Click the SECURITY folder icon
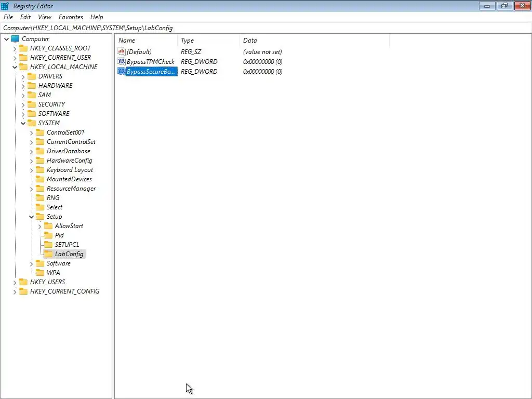532x399 pixels. pyautogui.click(x=32, y=104)
